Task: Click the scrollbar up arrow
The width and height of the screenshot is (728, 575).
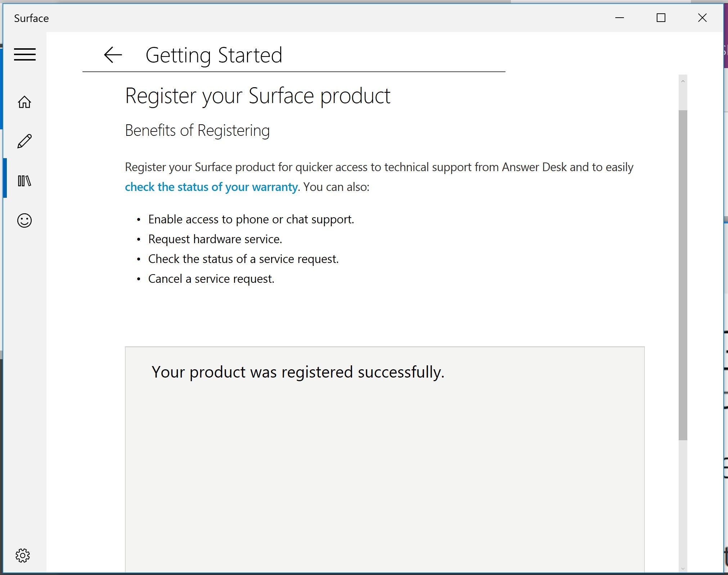Action: 683,81
